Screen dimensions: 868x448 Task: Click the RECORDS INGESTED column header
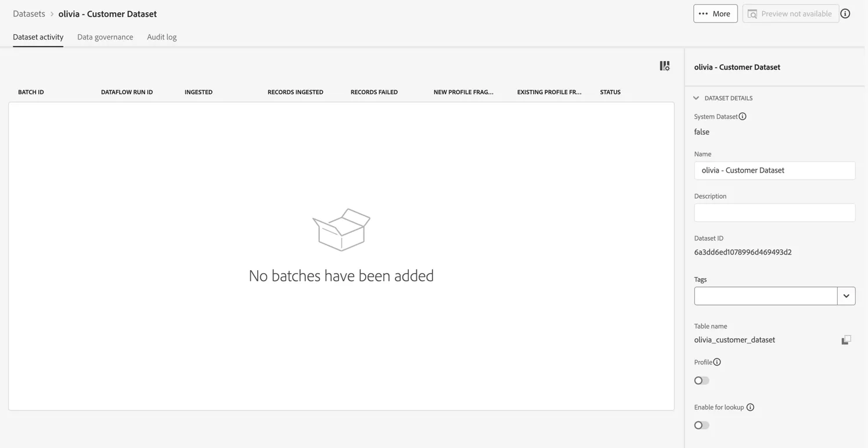[x=296, y=92]
